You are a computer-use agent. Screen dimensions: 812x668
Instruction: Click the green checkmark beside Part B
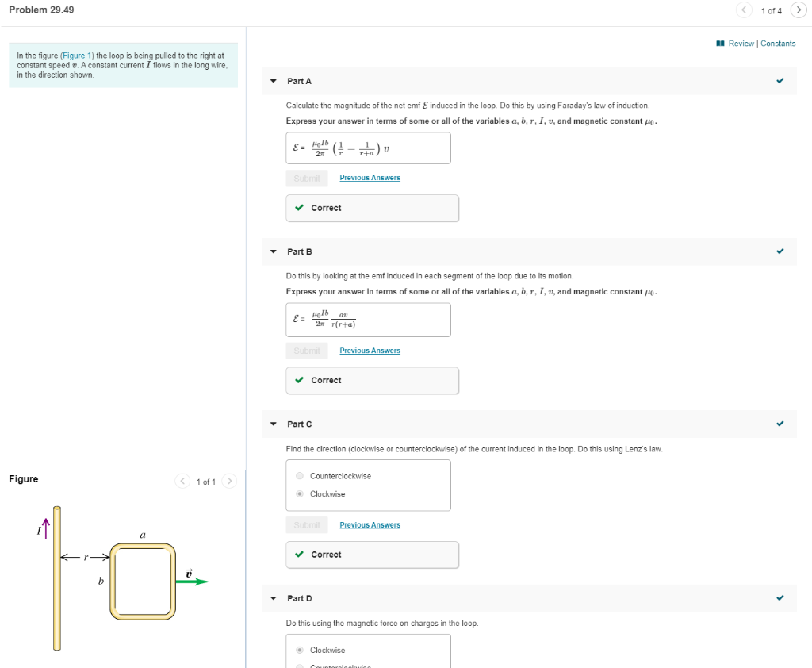point(779,251)
